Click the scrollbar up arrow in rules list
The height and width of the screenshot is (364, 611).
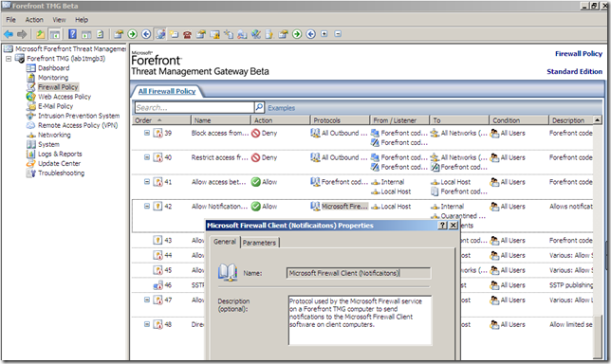tap(598, 119)
